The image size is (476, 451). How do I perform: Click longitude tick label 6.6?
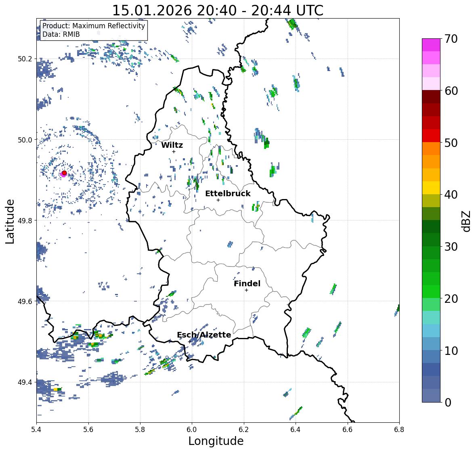point(348,430)
